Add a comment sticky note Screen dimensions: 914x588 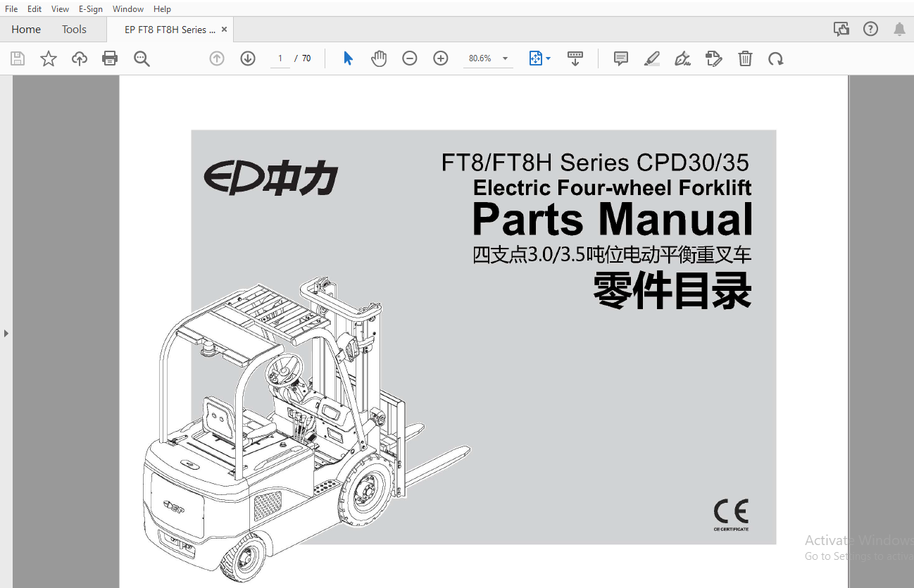(621, 58)
